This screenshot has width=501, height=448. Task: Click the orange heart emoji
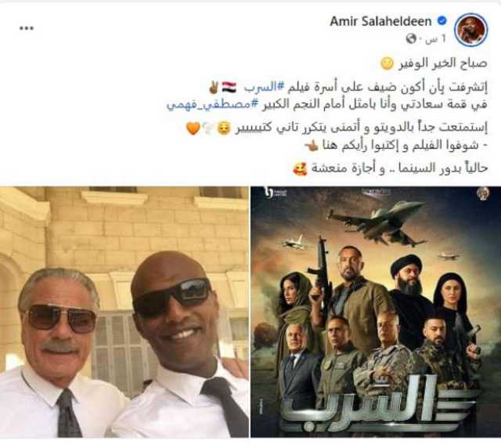click(193, 128)
